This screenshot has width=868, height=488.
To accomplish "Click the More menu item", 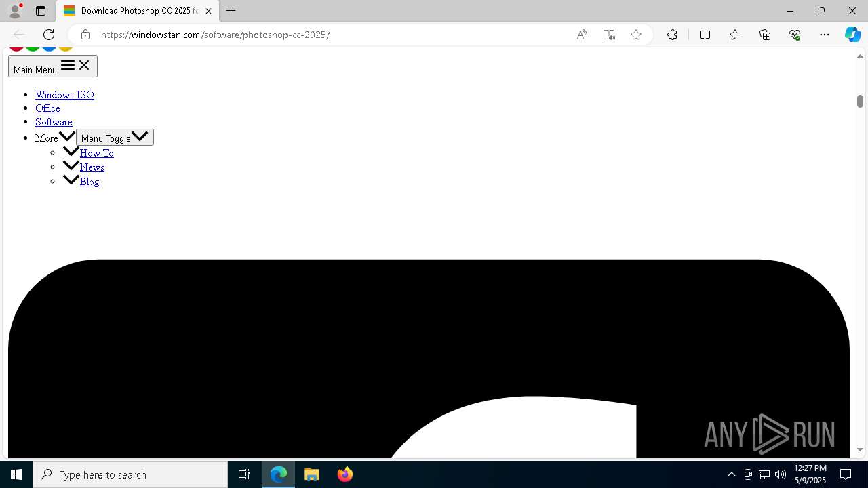I will click(47, 138).
